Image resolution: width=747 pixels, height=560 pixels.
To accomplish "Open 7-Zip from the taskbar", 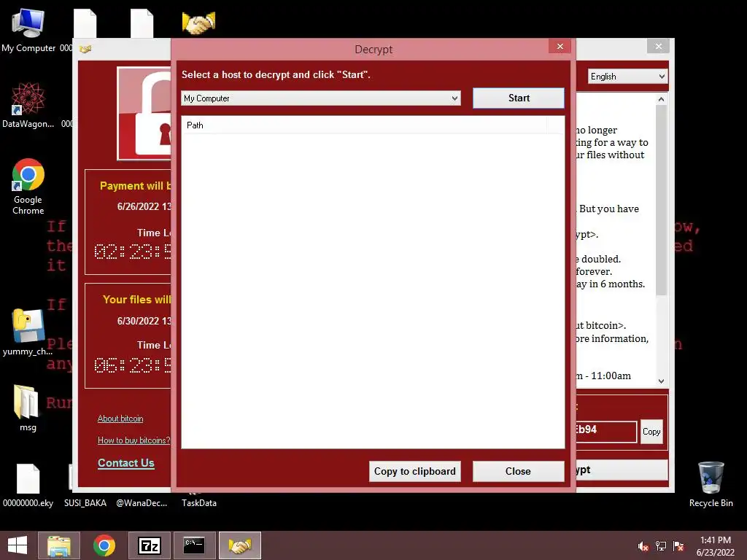I will coord(149,545).
